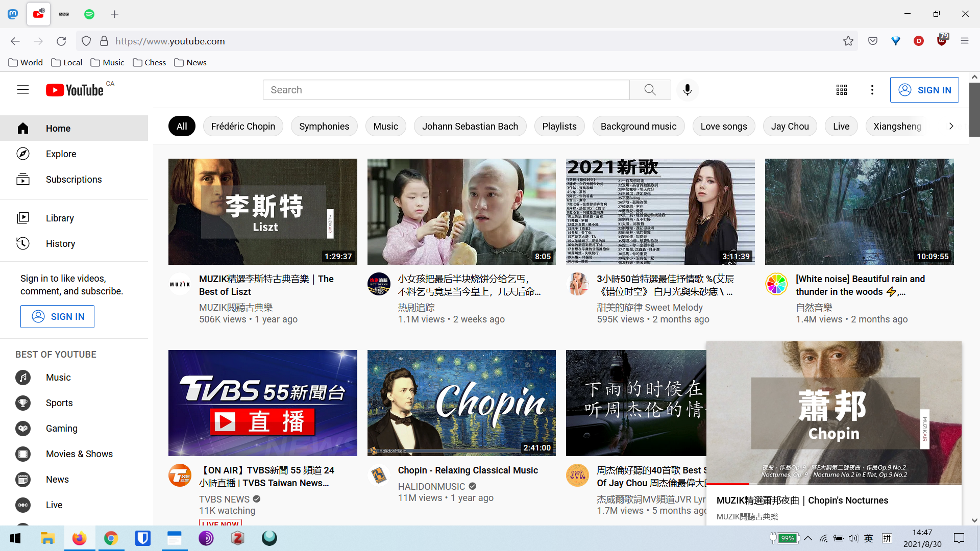Bookmark this page with the star icon

tap(848, 41)
